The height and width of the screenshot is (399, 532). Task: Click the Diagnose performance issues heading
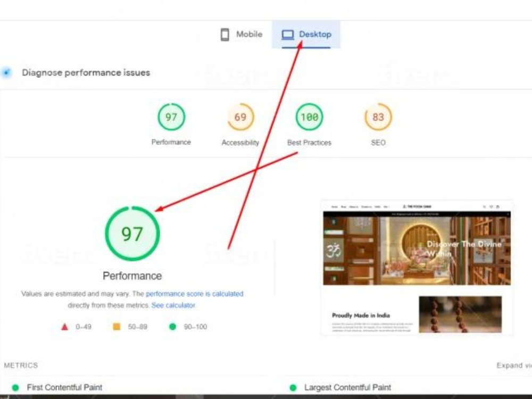[x=86, y=72]
